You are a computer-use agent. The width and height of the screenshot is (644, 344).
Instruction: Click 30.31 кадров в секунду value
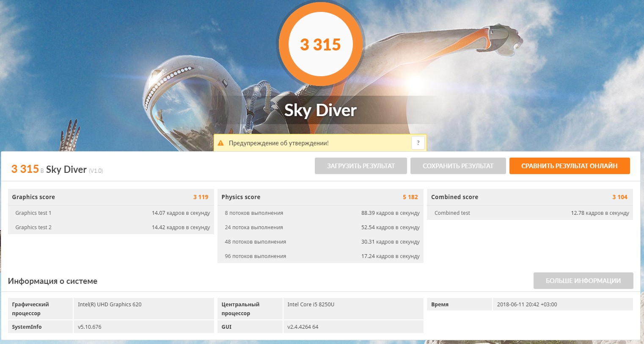tap(390, 242)
